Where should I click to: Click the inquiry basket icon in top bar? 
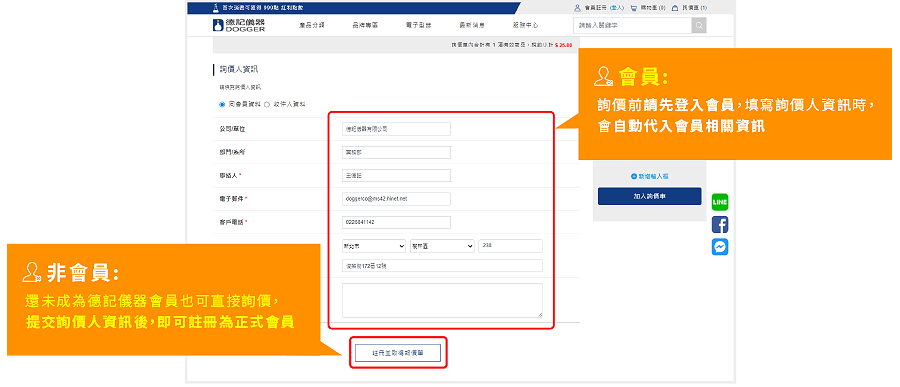click(674, 8)
